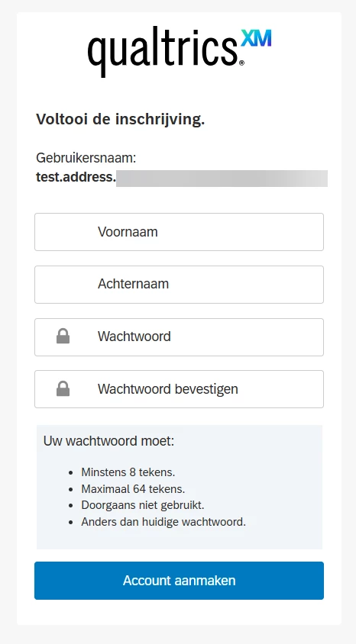The height and width of the screenshot is (644, 356).
Task: Click the Uw wachtwoord moet heading
Action: tap(109, 441)
